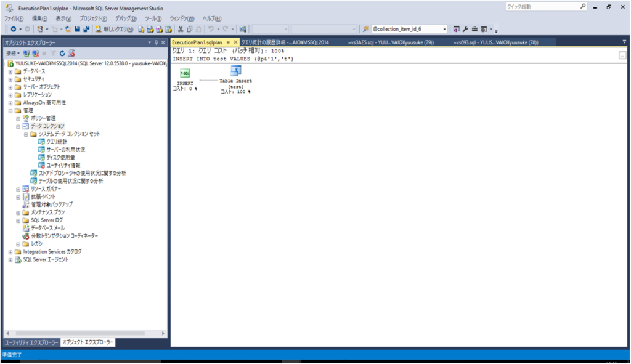
Task: Open the デバッグ(D) menu
Action: (x=126, y=18)
